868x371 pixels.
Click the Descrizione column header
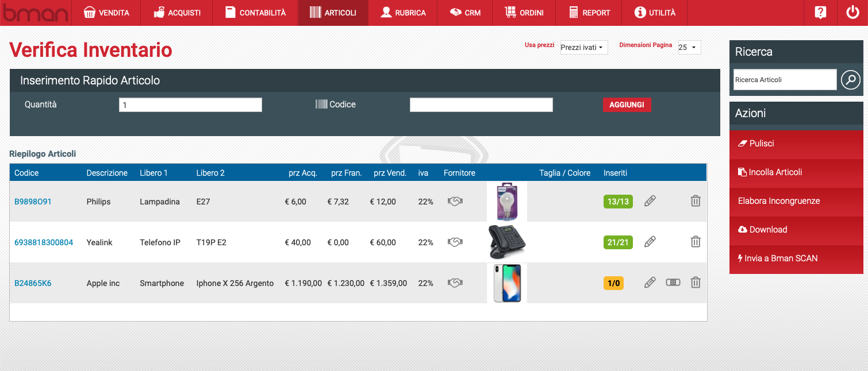tap(107, 173)
